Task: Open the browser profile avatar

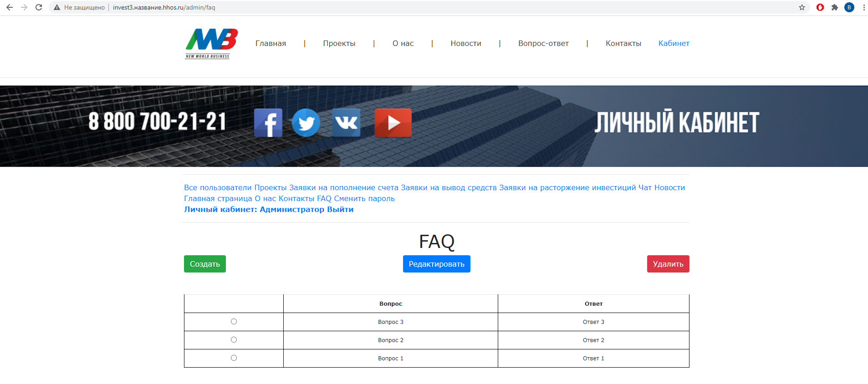Action: [849, 7]
